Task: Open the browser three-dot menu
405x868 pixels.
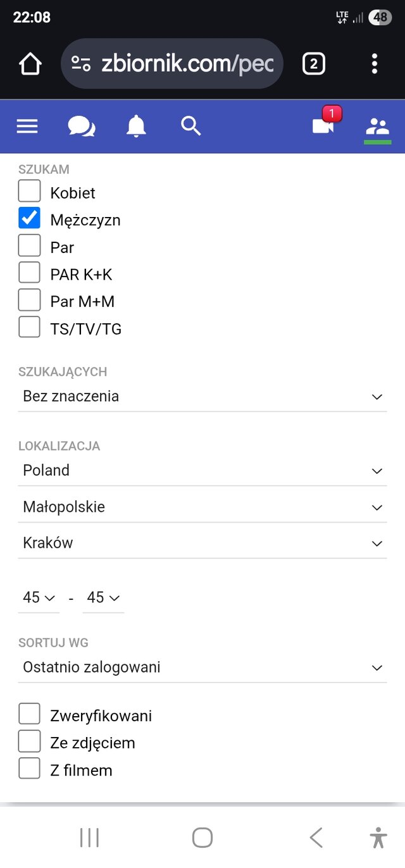Action: click(x=375, y=64)
